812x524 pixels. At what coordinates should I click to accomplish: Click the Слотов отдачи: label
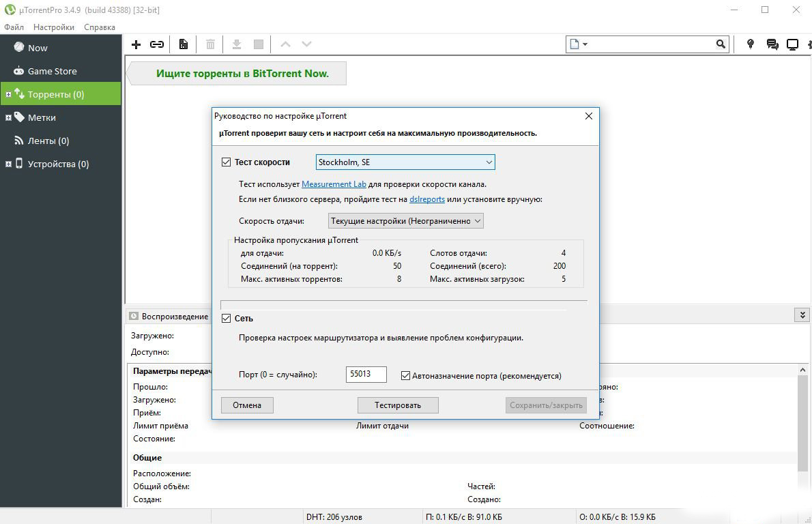point(459,253)
